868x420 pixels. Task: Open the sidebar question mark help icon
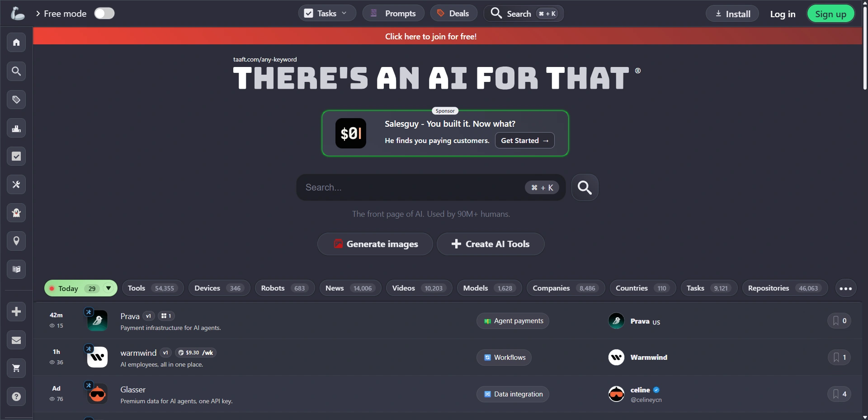pos(16,396)
